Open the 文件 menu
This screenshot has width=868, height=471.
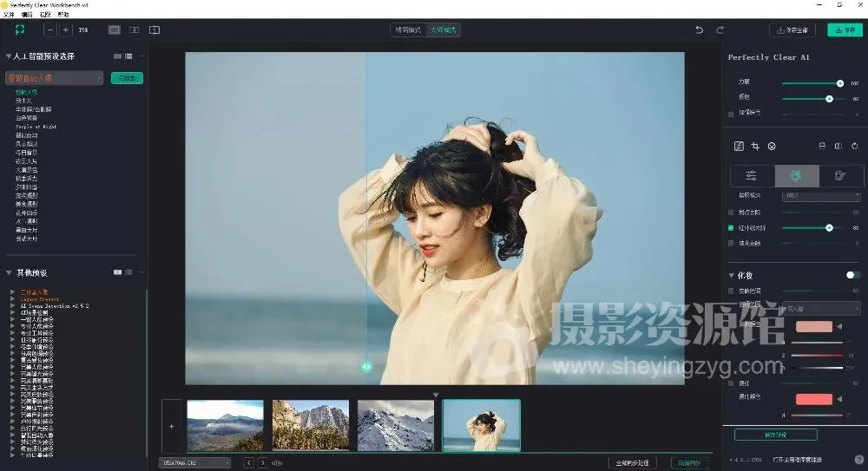coord(9,15)
